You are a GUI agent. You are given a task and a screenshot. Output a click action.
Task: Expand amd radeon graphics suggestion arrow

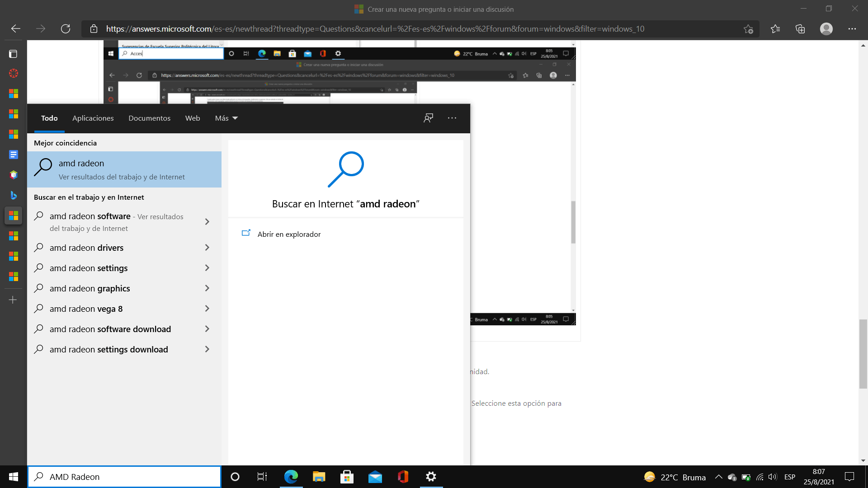[207, 288]
